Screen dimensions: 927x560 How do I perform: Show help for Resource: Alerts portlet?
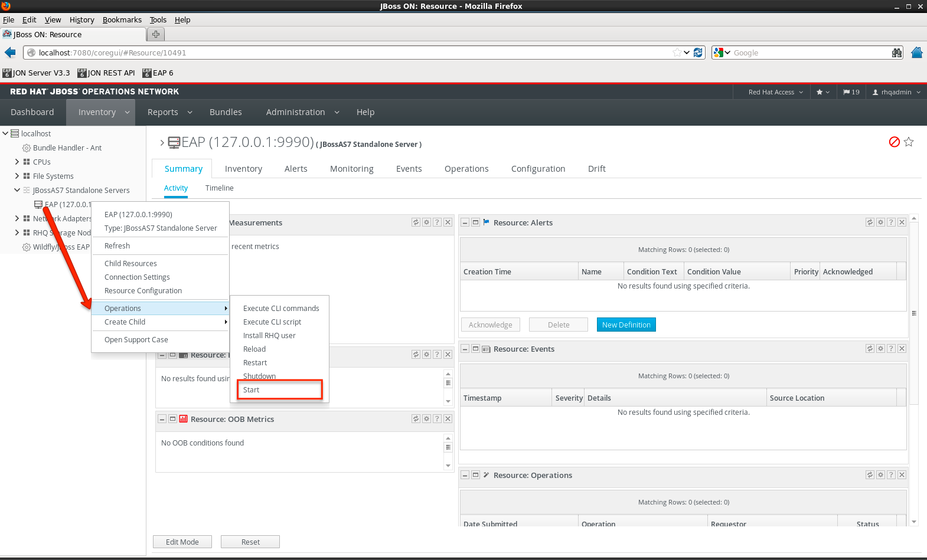[891, 222]
